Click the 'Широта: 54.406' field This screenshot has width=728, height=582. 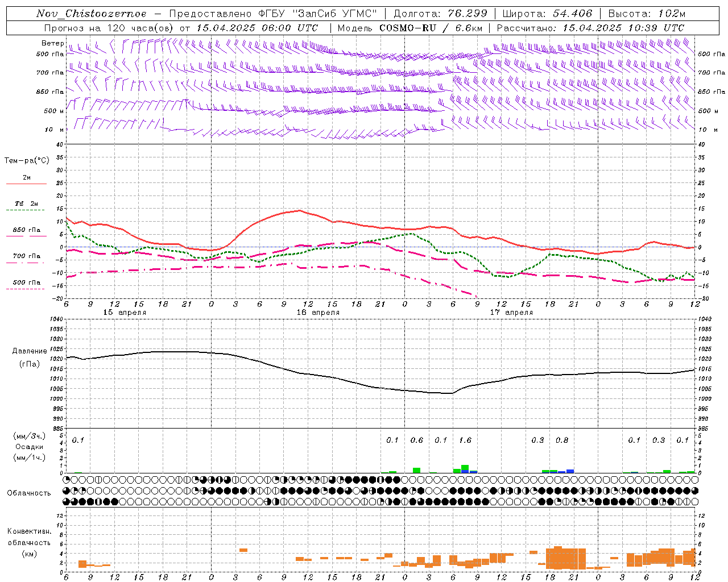tap(547, 14)
